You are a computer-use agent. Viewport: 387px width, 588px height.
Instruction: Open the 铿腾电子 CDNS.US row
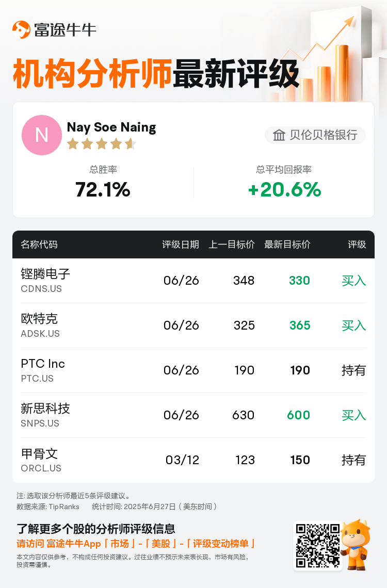[193, 281]
